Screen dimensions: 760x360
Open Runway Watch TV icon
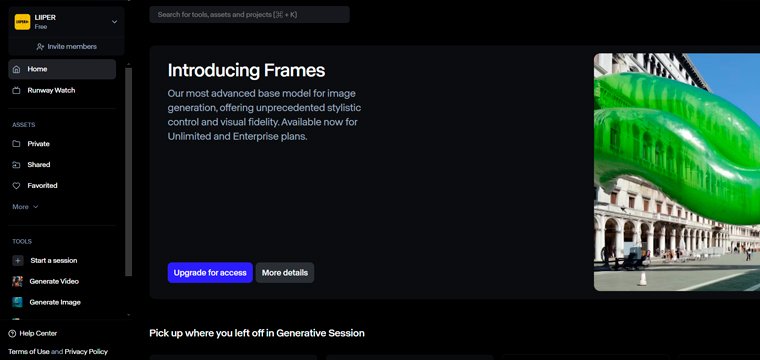[x=16, y=91]
